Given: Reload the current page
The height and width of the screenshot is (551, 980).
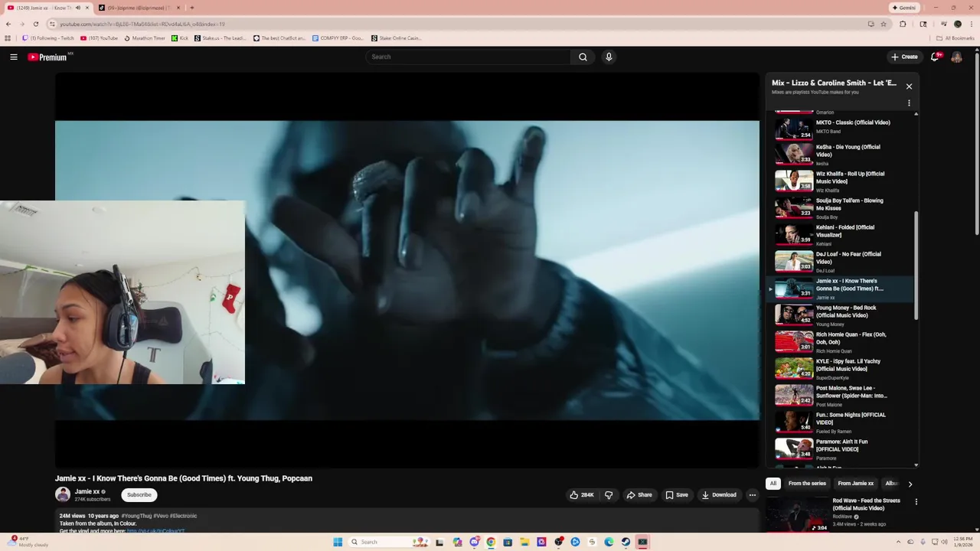Looking at the screenshot, I should [35, 24].
